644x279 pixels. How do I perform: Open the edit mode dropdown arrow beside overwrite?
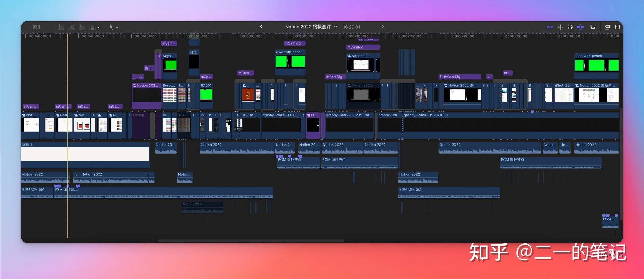point(98,27)
